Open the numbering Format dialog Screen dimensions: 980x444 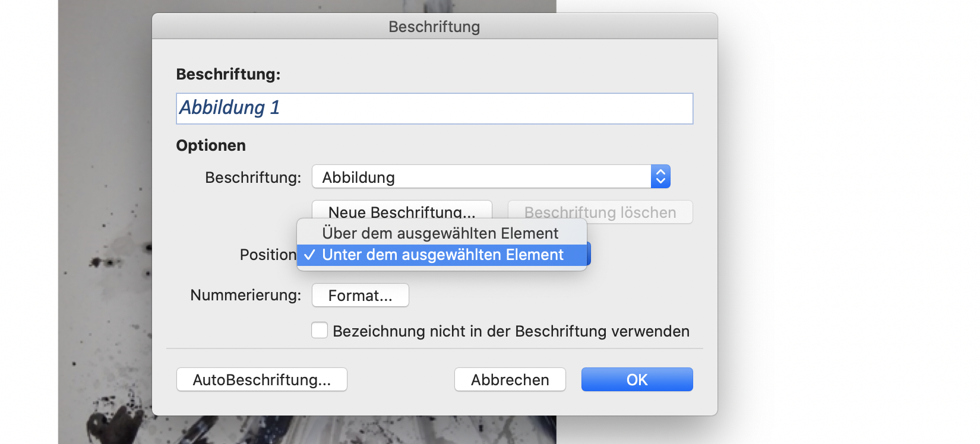(x=360, y=295)
